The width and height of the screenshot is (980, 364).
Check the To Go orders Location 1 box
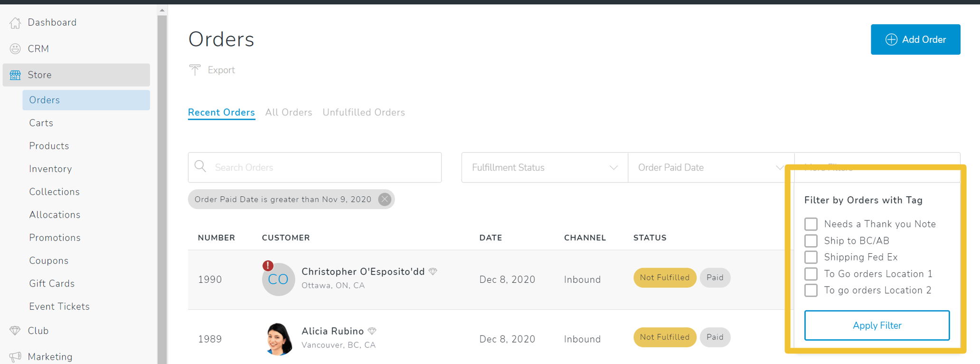[810, 274]
